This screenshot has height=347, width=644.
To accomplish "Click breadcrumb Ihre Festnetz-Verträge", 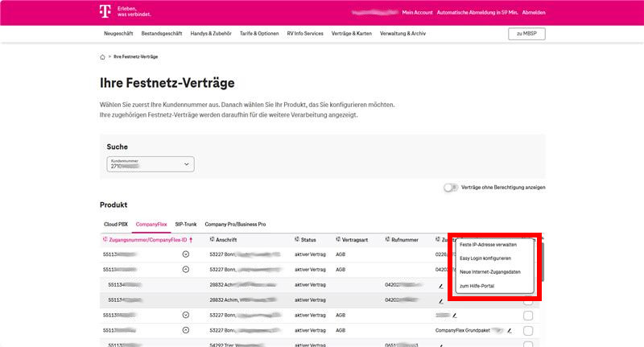I will 135,56.
